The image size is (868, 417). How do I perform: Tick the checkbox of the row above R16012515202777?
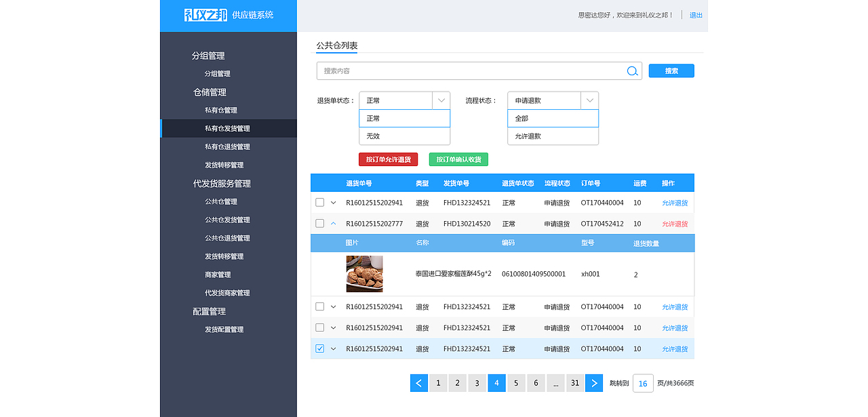tap(319, 202)
